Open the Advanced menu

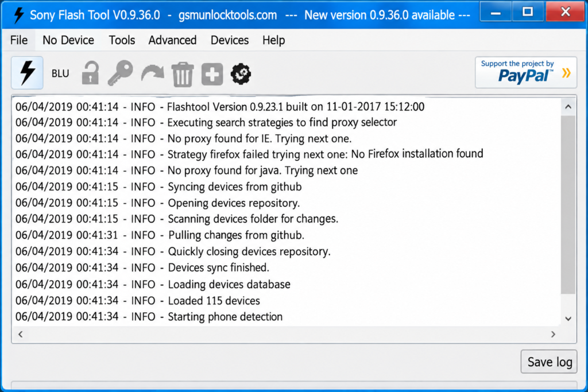[172, 40]
